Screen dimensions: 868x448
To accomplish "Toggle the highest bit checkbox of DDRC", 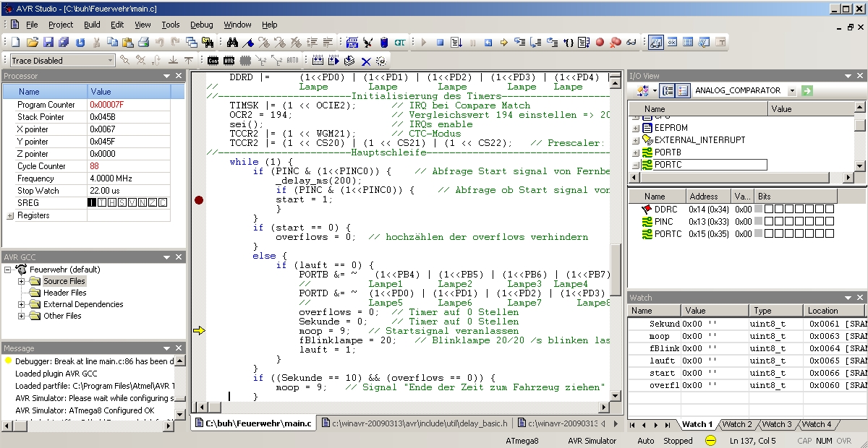I will tap(769, 209).
